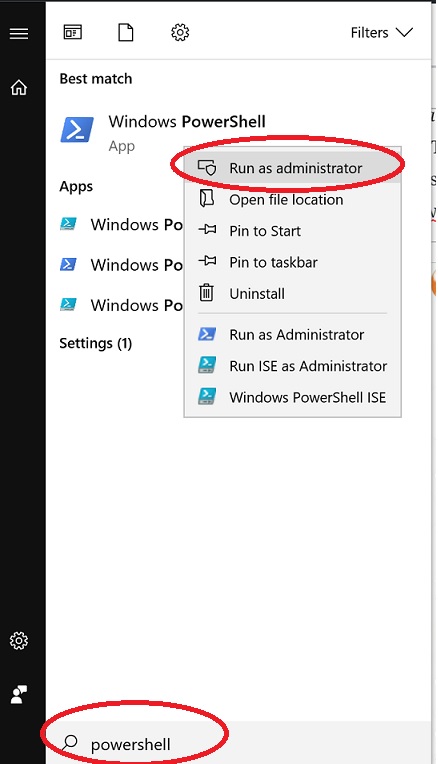The height and width of the screenshot is (764, 438).
Task: Open sidebar settings gear
Action: 19,641
